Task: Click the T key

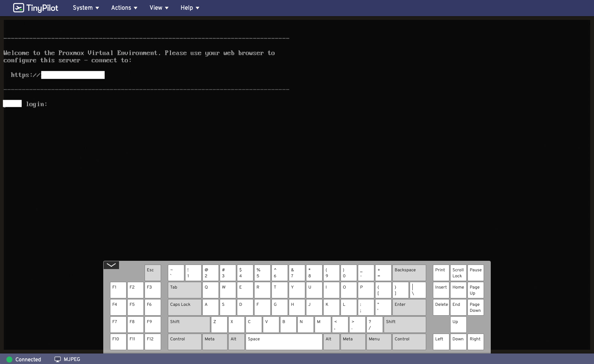Action: click(280, 290)
